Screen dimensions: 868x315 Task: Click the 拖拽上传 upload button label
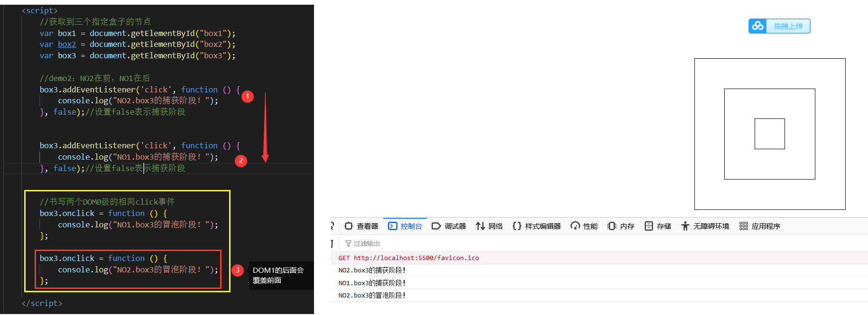[788, 26]
